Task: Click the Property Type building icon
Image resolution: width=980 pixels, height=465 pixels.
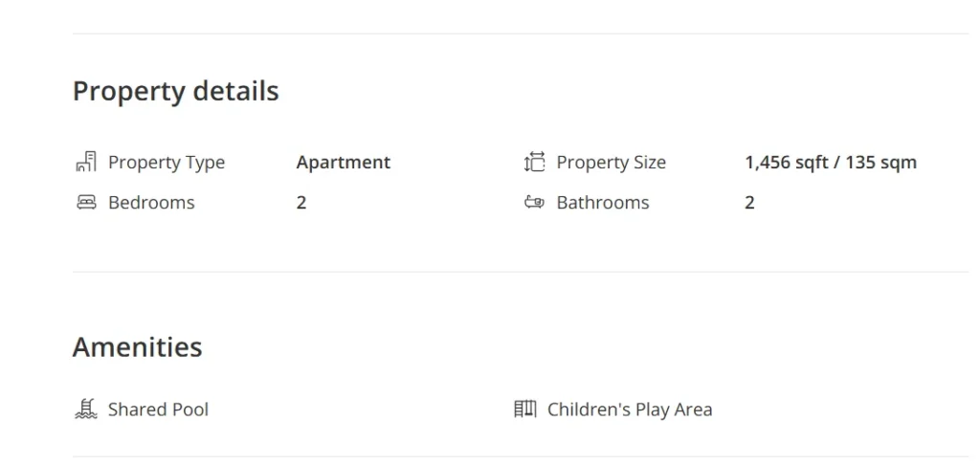Action: 86,162
